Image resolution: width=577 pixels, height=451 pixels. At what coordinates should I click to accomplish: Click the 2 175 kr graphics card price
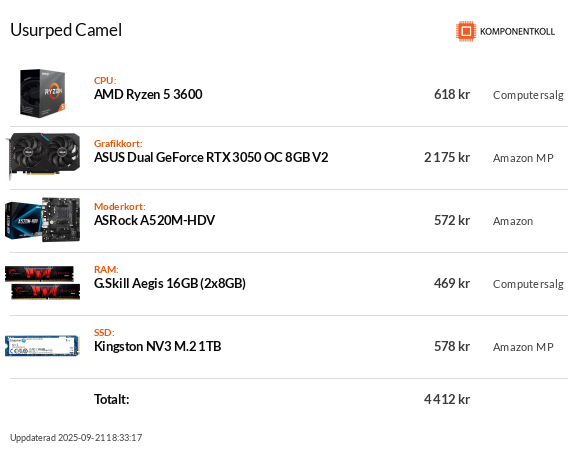tap(447, 157)
